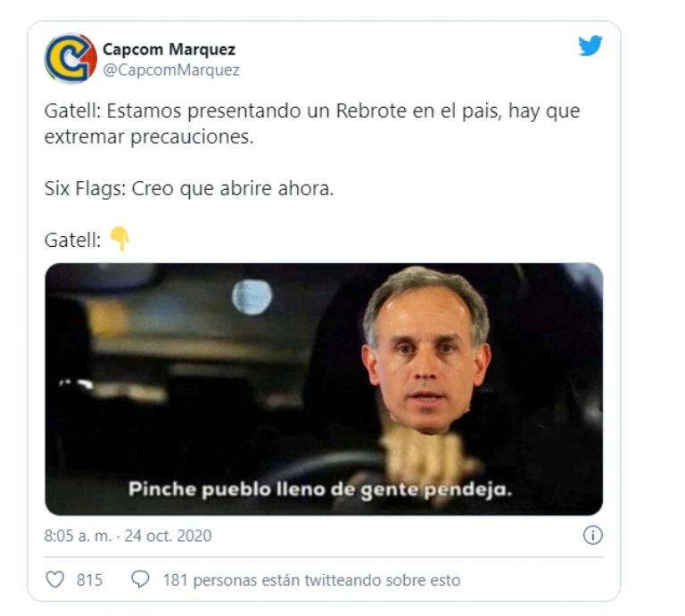Open the Capcom Marquez profile avatar
The image size is (685, 616).
[70, 58]
